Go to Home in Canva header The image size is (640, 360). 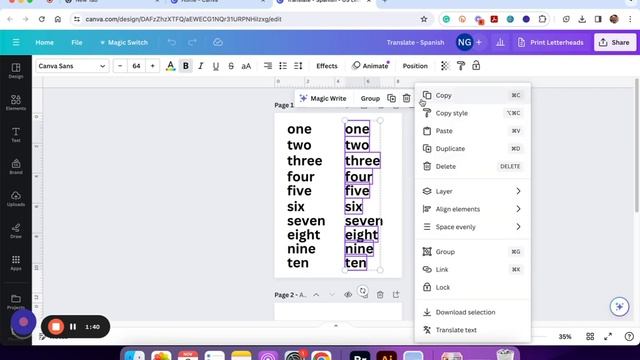(44, 42)
